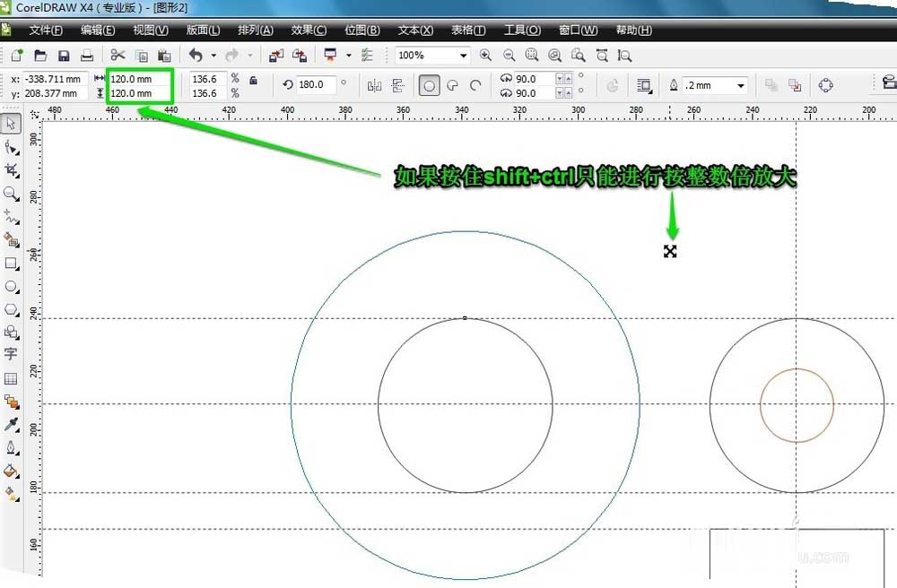Click the Print button
Screen dimensions: 897x588
coord(86,54)
